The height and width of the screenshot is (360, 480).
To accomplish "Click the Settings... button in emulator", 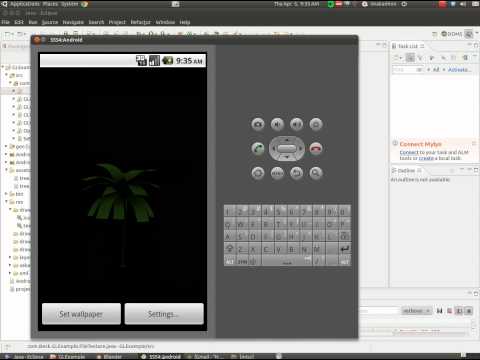I will 164,314.
